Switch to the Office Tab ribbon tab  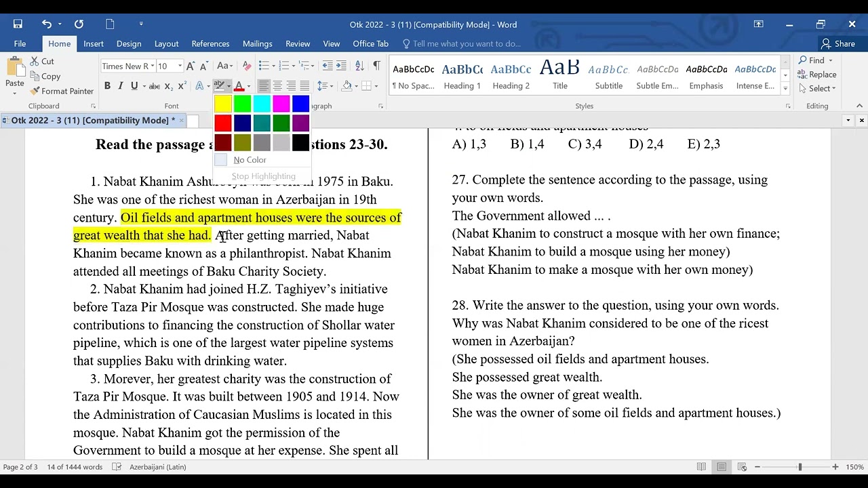tap(370, 43)
